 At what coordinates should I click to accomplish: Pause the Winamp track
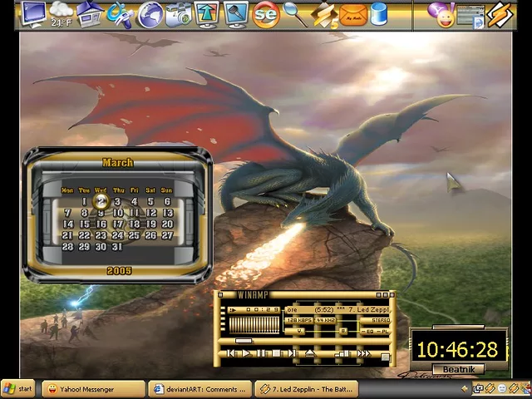(x=261, y=353)
